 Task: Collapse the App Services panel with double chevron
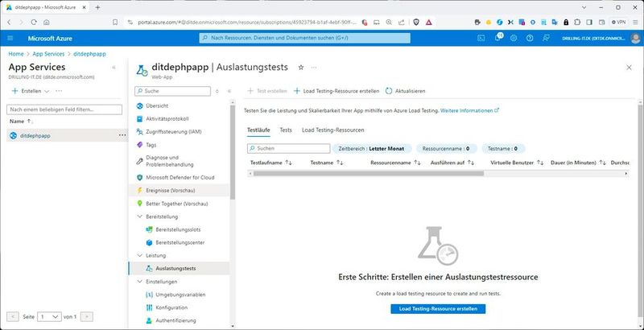[114, 68]
